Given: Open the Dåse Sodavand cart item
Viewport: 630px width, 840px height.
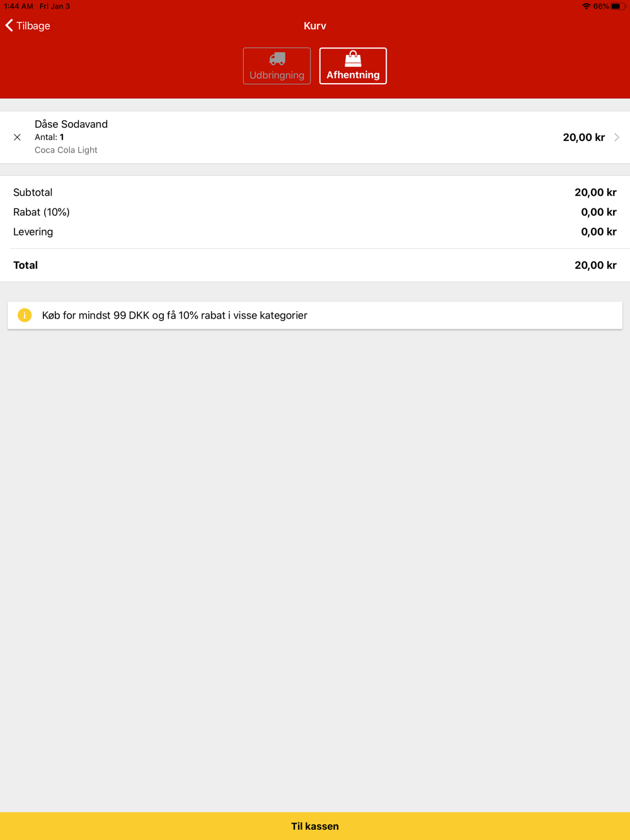Looking at the screenshot, I should [x=315, y=137].
